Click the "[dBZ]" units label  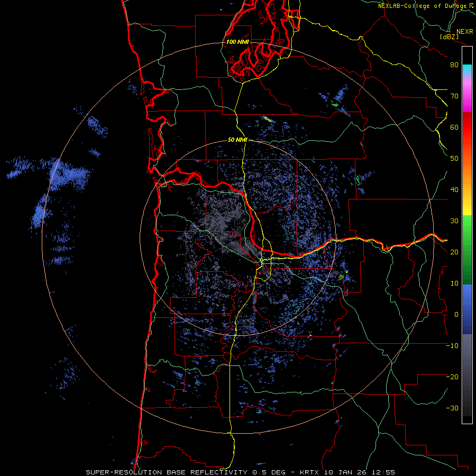[449, 37]
